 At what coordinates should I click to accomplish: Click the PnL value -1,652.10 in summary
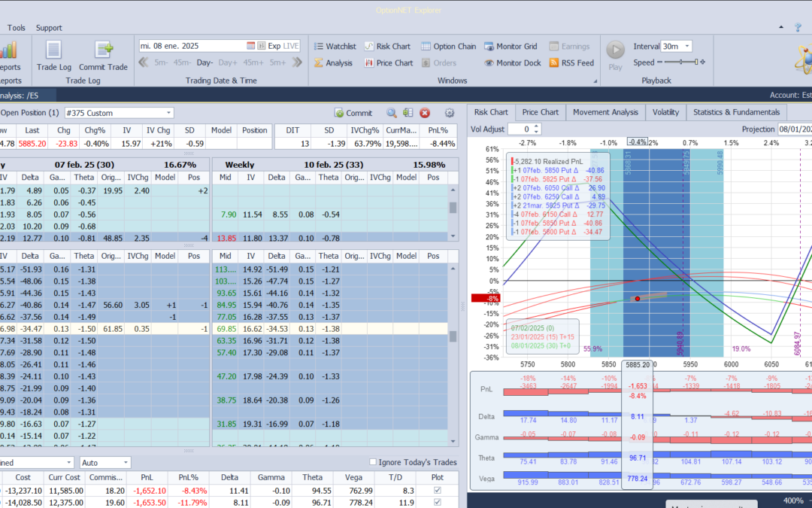point(150,491)
